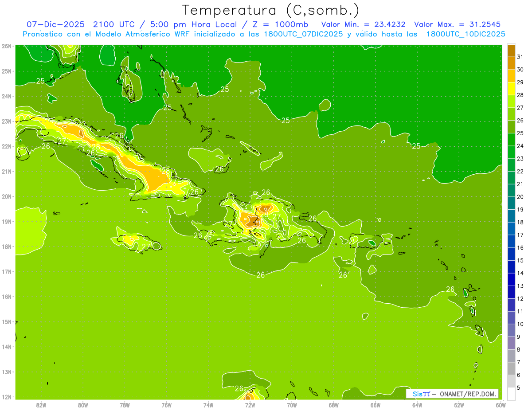Select the date text '07-Dic-2025'
Image resolution: width=532 pixels, height=411 pixels.
point(56,24)
